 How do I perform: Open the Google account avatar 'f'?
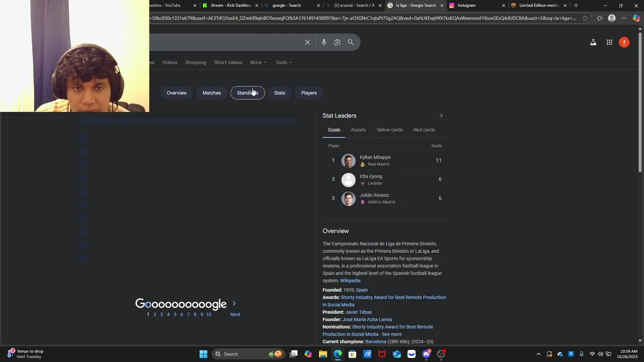[624, 42]
